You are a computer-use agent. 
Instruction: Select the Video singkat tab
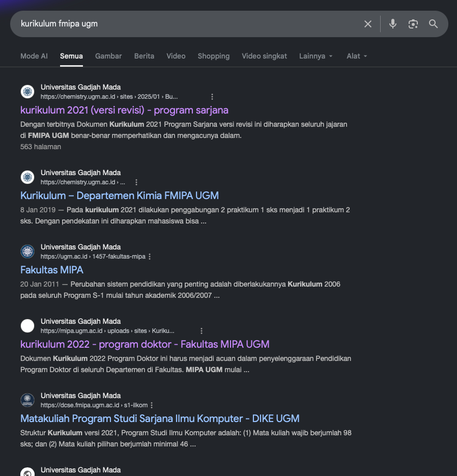(x=264, y=56)
